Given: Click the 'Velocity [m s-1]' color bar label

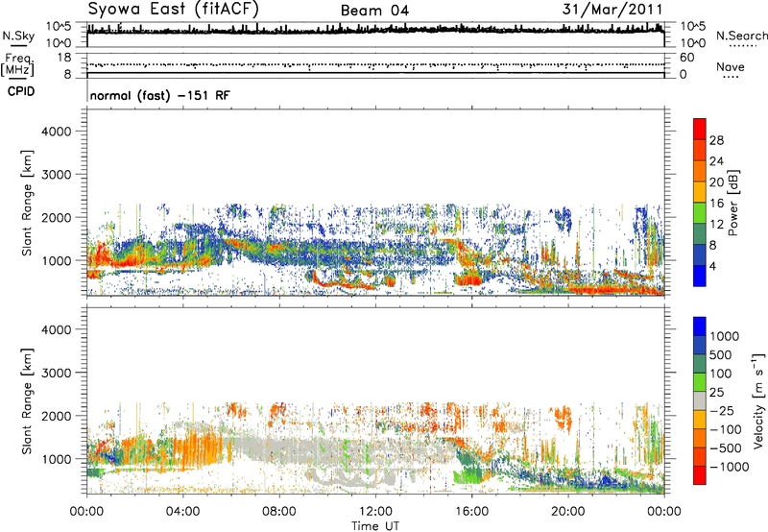Looking at the screenshot, I should click(x=758, y=401).
